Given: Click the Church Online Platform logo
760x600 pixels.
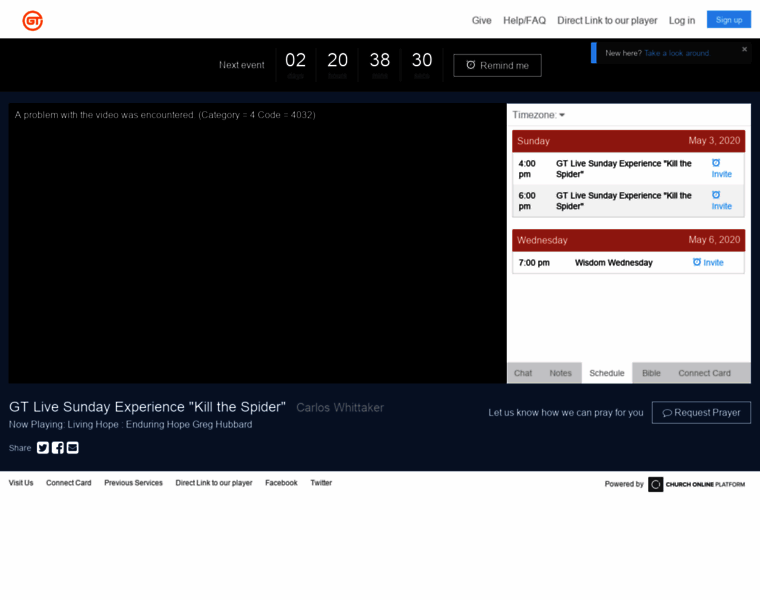Looking at the screenshot, I should coord(697,484).
